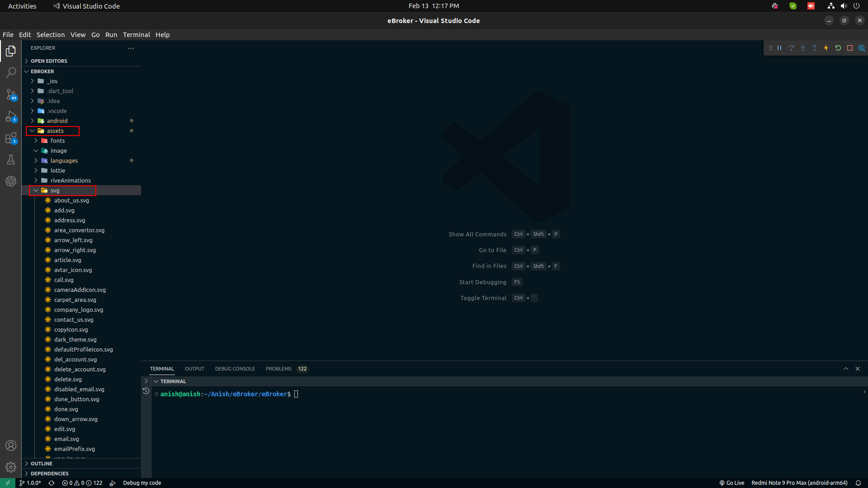The image size is (868, 488).
Task: Open the ChatGPT extension view
Action: [x=11, y=181]
